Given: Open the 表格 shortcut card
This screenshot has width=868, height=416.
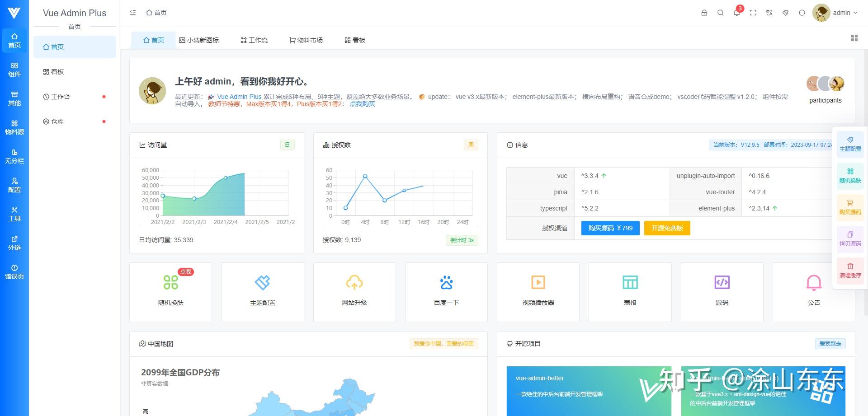Looking at the screenshot, I should click(x=630, y=292).
